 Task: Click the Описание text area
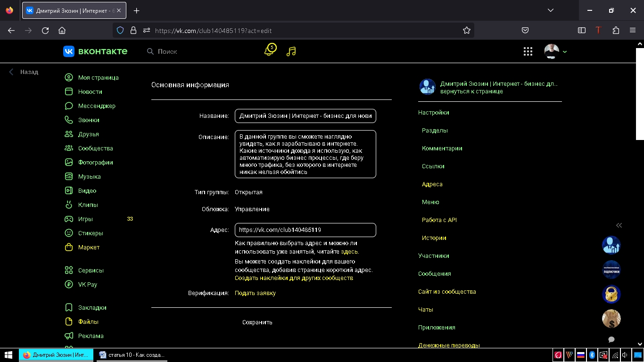[305, 154]
